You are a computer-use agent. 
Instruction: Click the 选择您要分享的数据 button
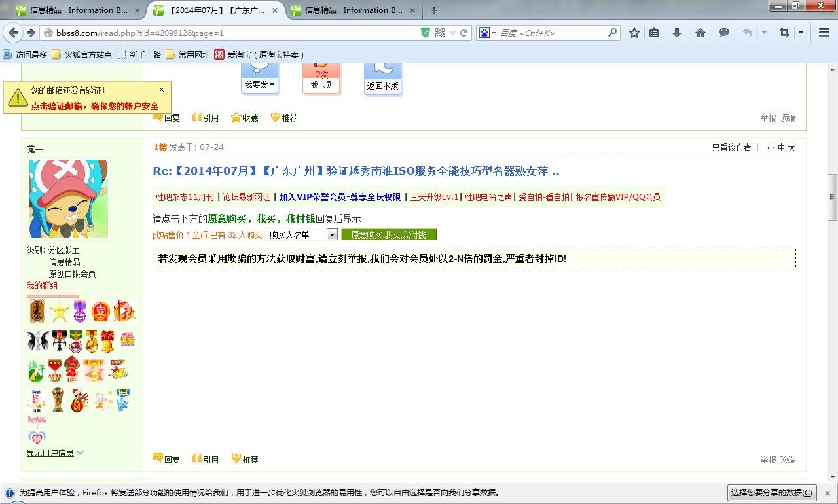pos(773,493)
